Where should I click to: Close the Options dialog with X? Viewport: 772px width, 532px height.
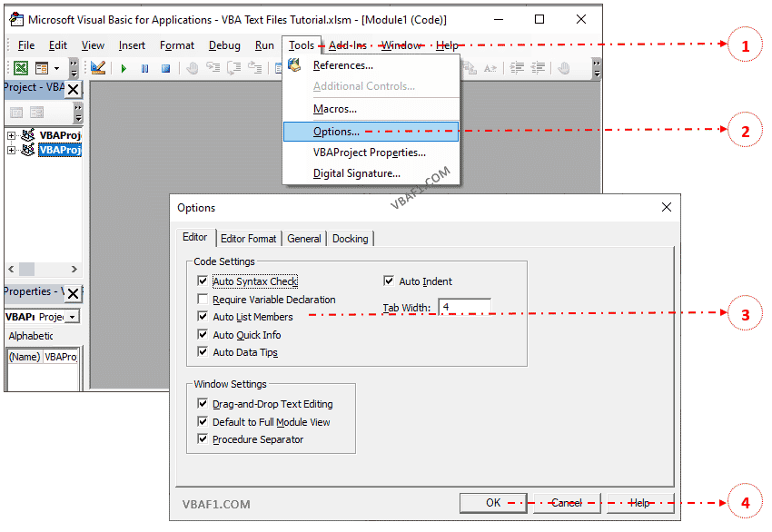666,207
